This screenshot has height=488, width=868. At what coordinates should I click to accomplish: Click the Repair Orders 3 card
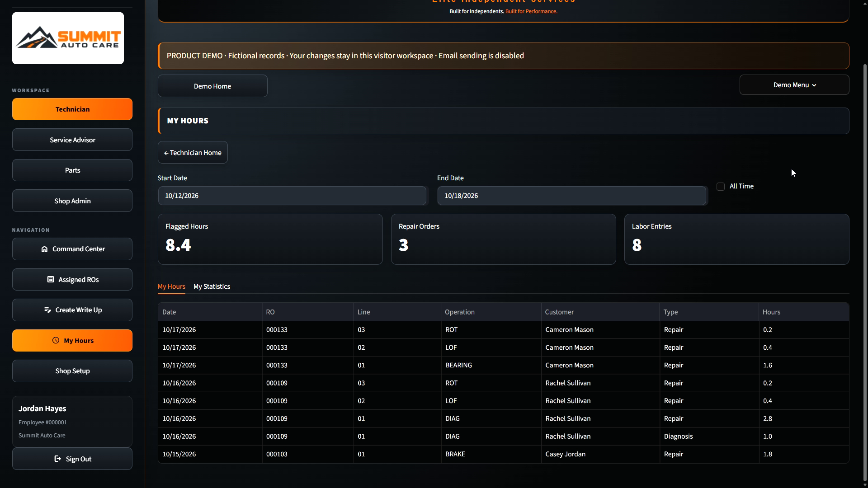coord(503,239)
